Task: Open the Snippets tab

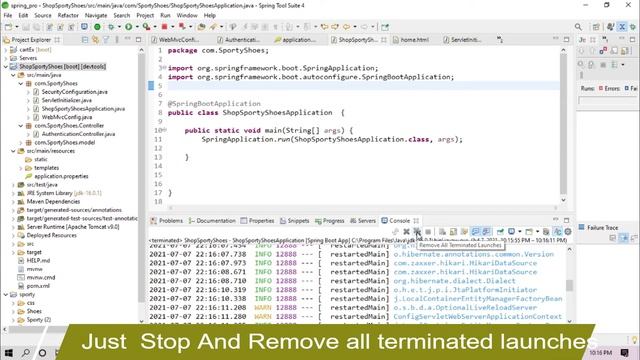Action: pos(294,221)
